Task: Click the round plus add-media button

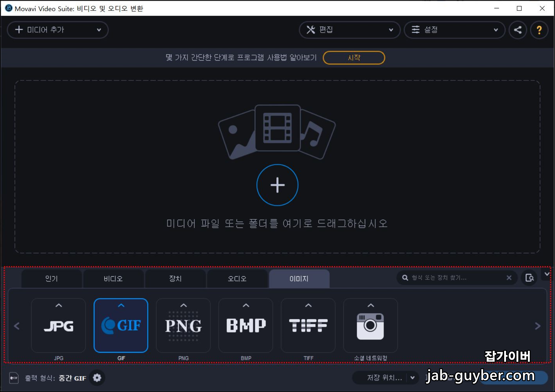Action: (277, 185)
